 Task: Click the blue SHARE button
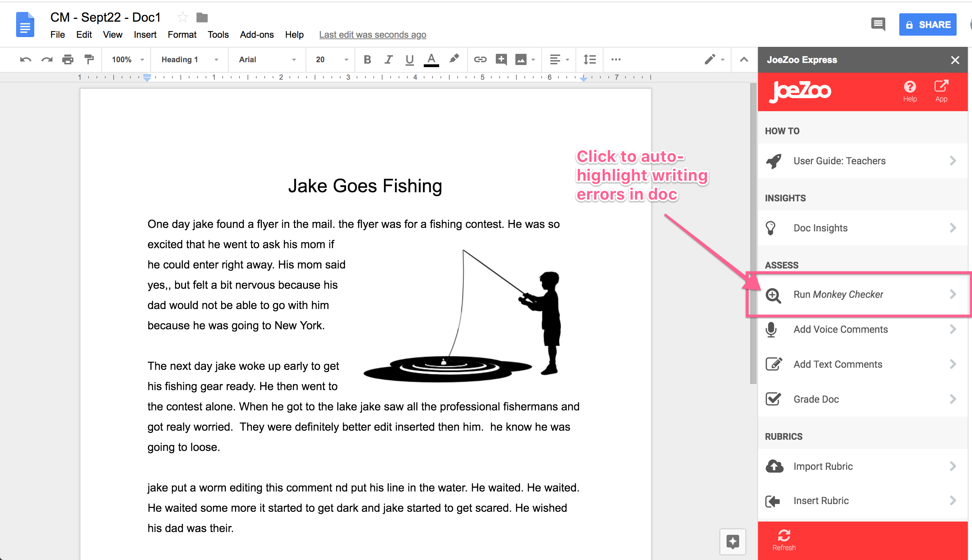pyautogui.click(x=927, y=24)
